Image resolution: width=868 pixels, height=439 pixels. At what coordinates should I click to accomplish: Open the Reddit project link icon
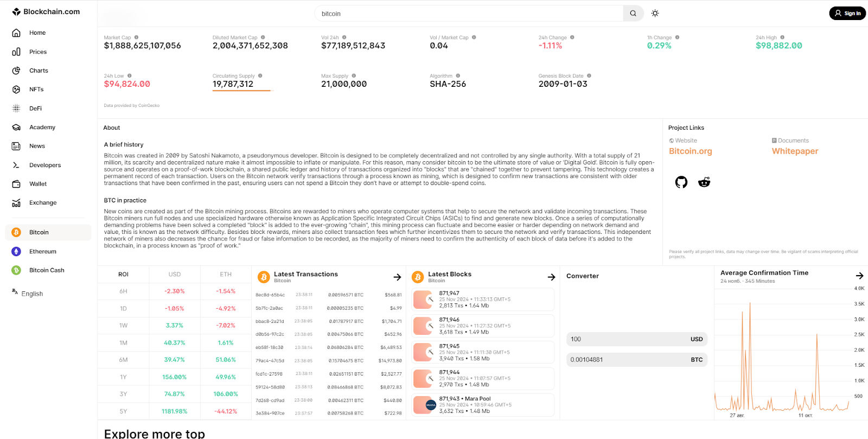click(704, 182)
